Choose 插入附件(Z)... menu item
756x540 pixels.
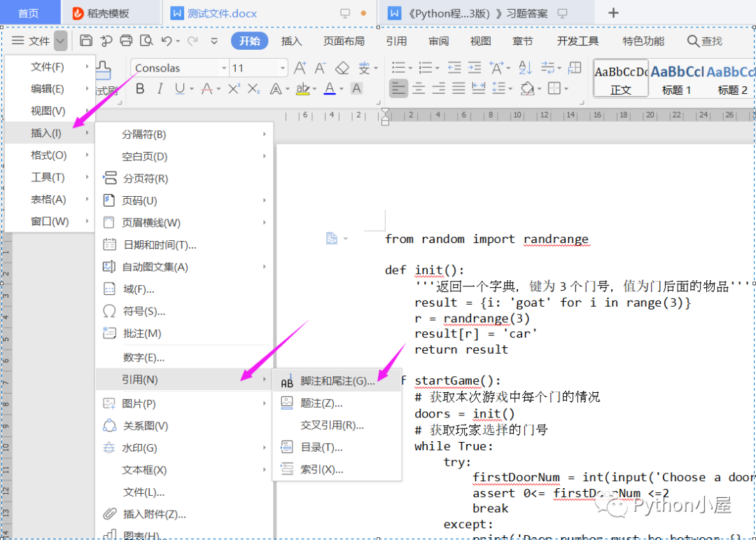click(x=185, y=514)
